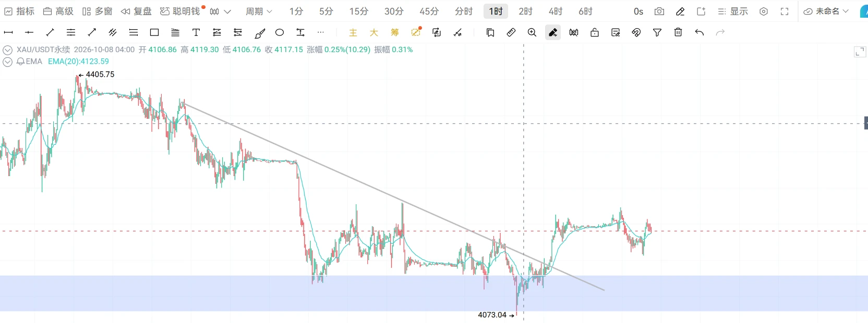Switch to the 15分 timeframe tab
The image size is (868, 323).
pos(359,11)
